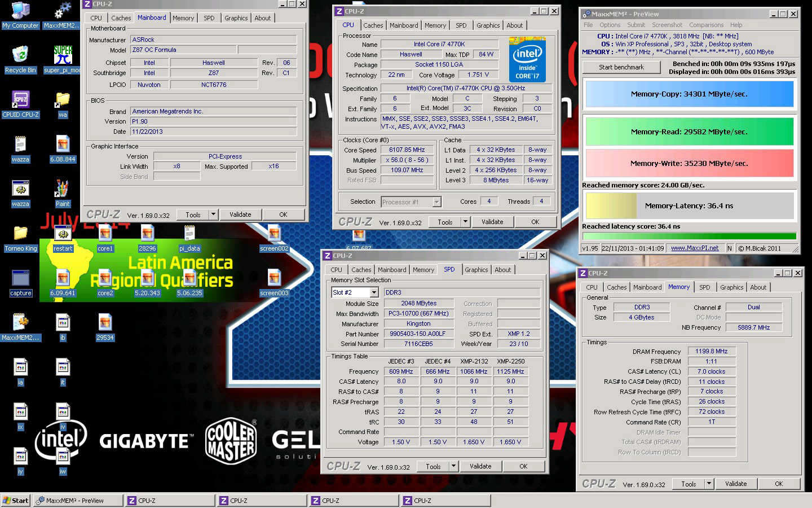Click the Tools button in CPU-Z Memory window

pyautogui.click(x=689, y=484)
